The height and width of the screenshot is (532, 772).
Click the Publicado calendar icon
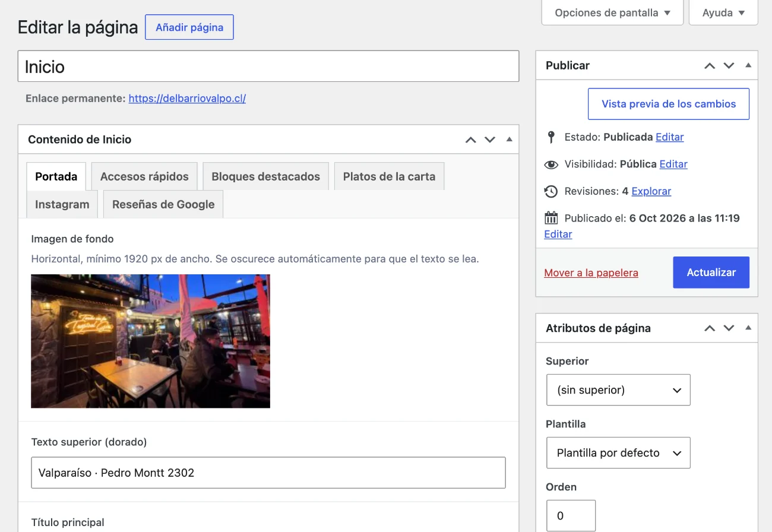click(551, 218)
